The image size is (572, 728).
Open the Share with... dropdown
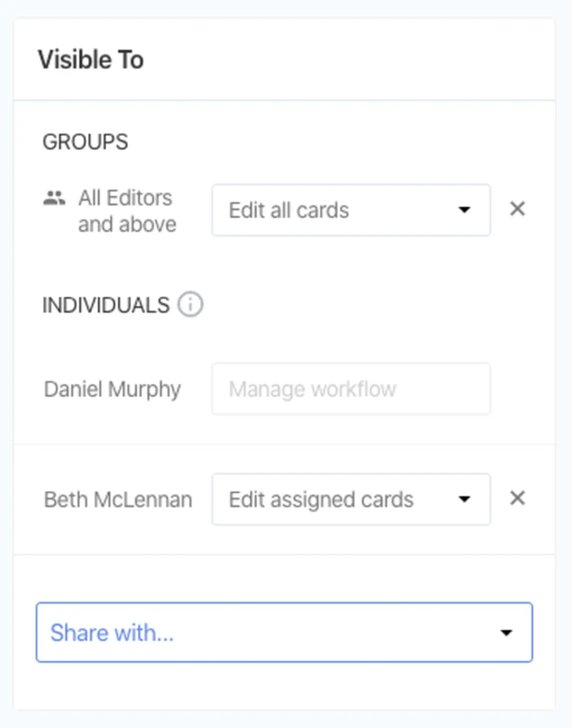coord(285,632)
